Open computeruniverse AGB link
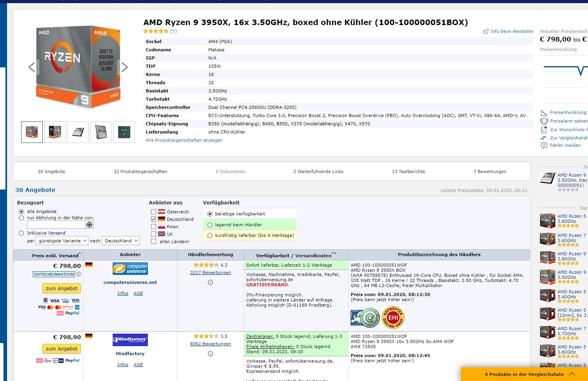The height and width of the screenshot is (381, 588). point(138,293)
